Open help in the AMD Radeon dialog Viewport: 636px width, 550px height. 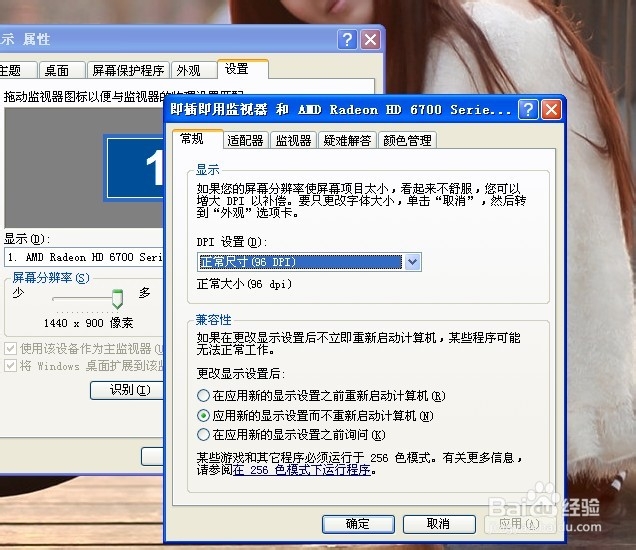click(x=528, y=110)
